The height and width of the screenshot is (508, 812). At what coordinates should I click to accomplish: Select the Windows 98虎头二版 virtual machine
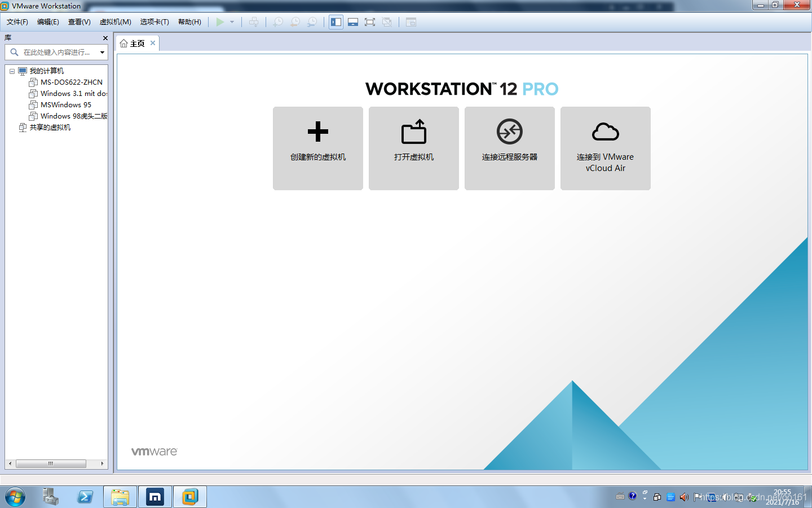73,116
